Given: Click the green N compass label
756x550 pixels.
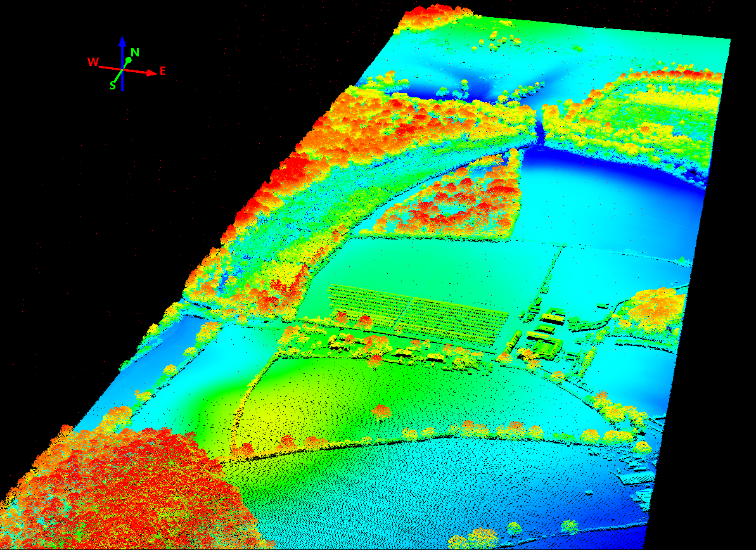Looking at the screenshot, I should click(136, 52).
